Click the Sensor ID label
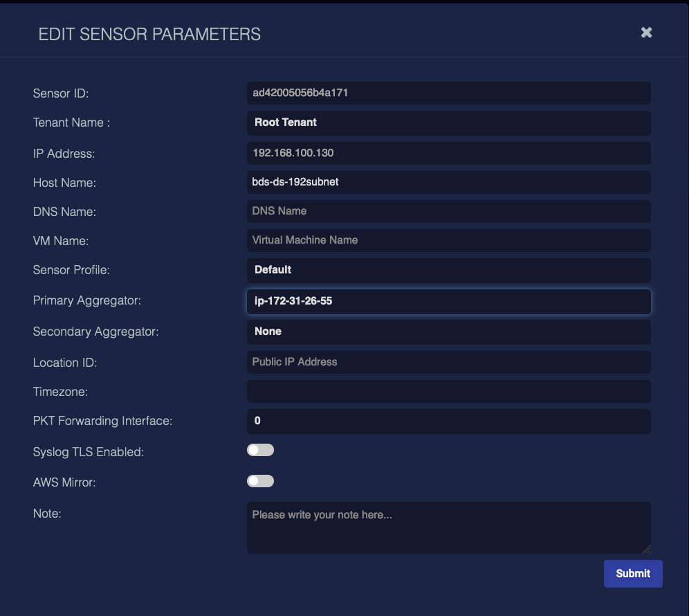 point(61,93)
